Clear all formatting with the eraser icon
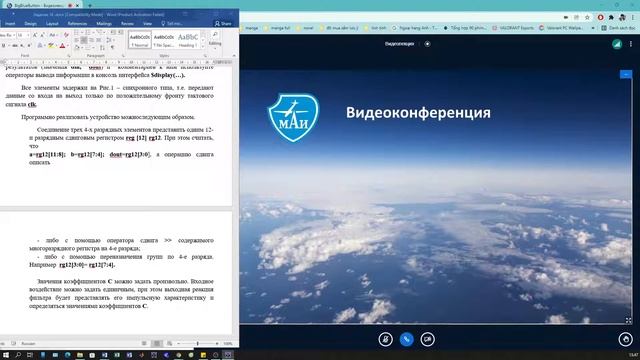This screenshot has width=640, height=360. click(67, 35)
